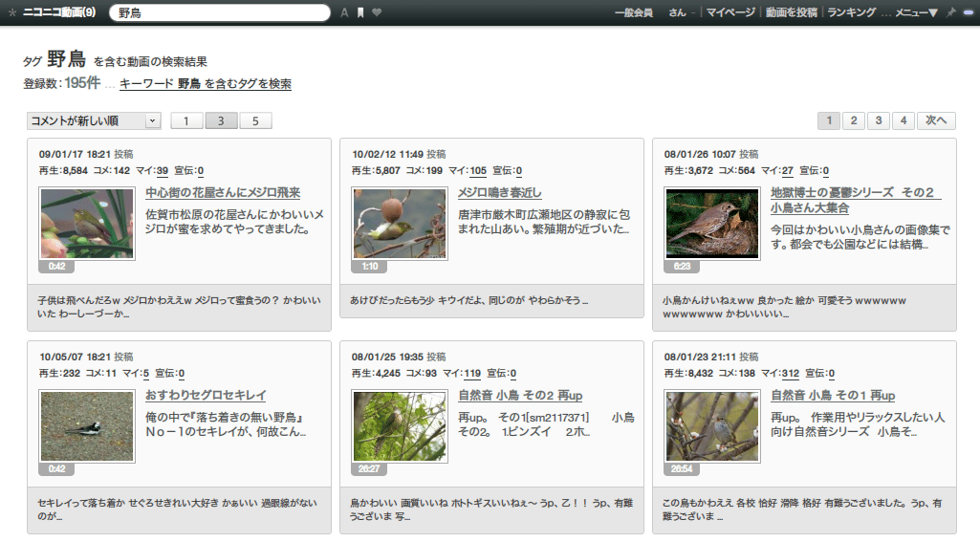Click comments セキレイって落ち着か せぐろせきれい大好き
This screenshot has height=542, width=980.
pyautogui.click(x=177, y=509)
